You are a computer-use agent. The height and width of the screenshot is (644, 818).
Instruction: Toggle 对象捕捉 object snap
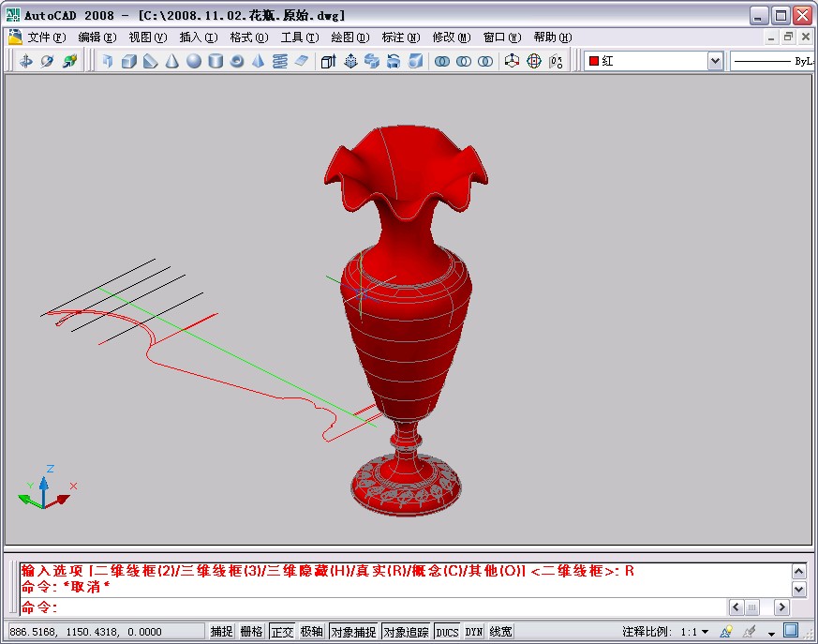click(x=353, y=632)
